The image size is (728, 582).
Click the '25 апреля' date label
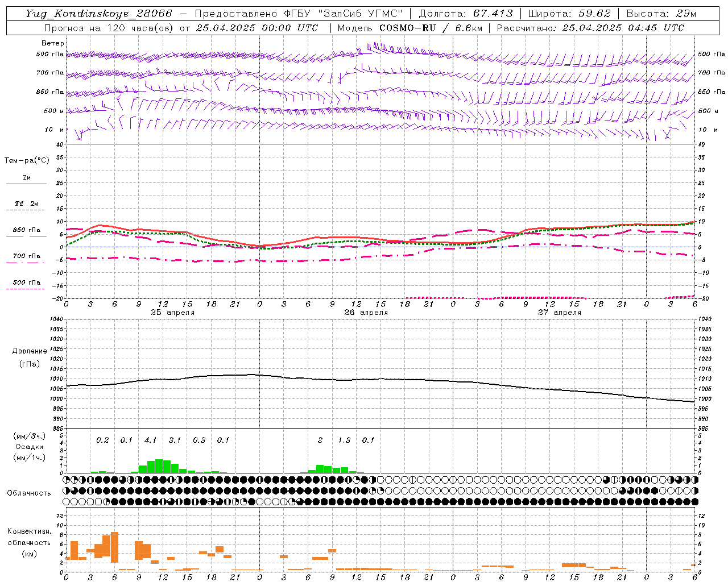pos(172,313)
